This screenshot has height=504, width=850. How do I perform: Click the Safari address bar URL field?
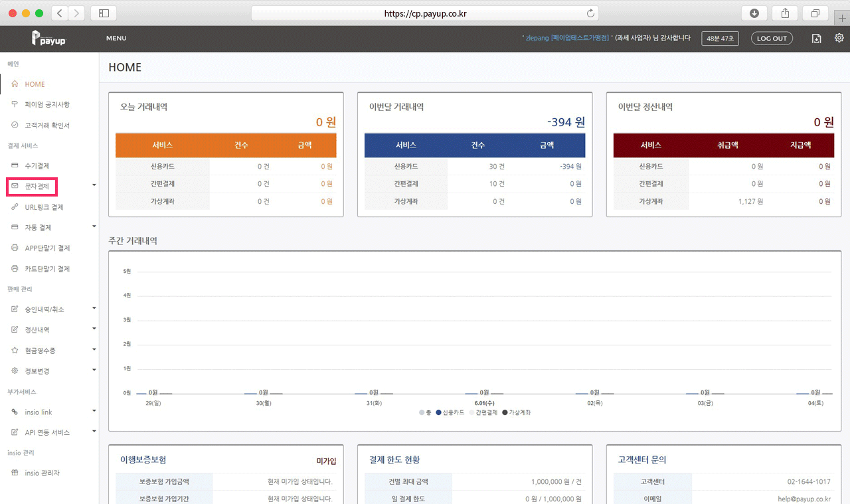[425, 13]
